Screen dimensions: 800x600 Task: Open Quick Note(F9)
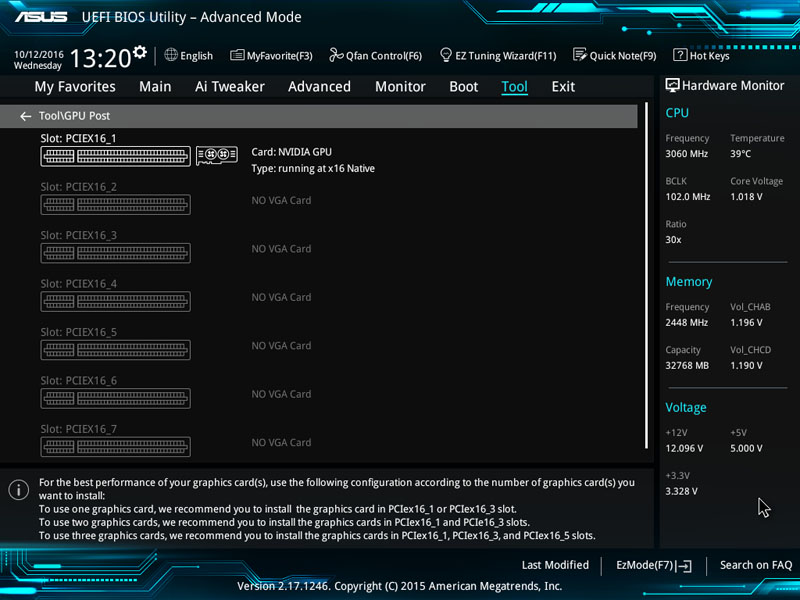(x=614, y=56)
